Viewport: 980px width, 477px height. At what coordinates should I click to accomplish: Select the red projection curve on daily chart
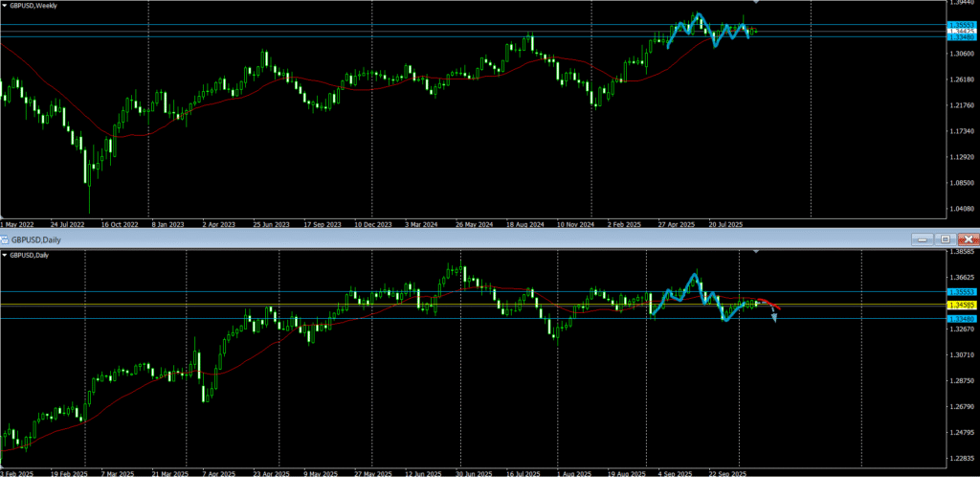[771, 305]
